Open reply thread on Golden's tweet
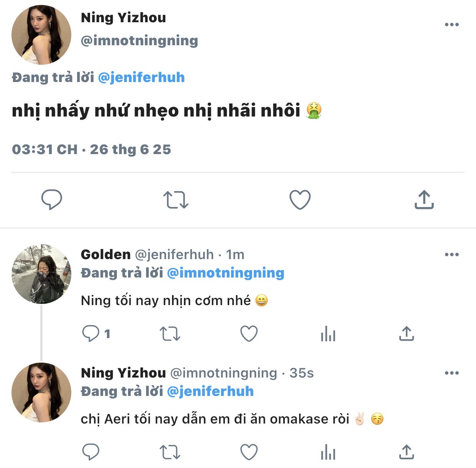The width and height of the screenshot is (476, 468). [91, 333]
